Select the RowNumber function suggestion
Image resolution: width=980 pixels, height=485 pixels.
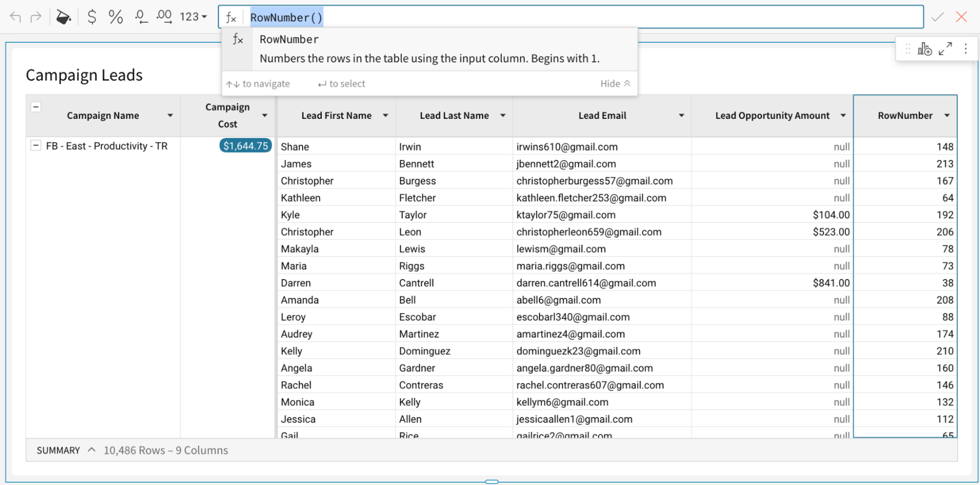pos(430,49)
